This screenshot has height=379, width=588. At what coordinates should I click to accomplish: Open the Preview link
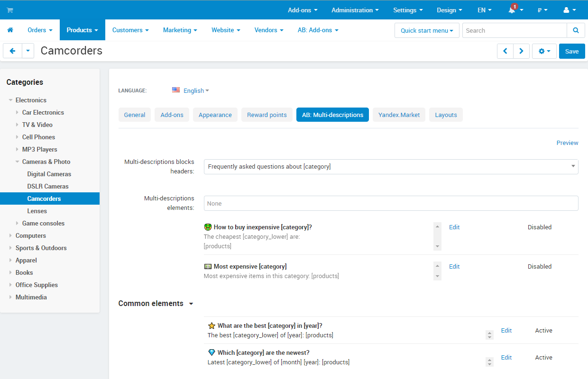tap(567, 143)
